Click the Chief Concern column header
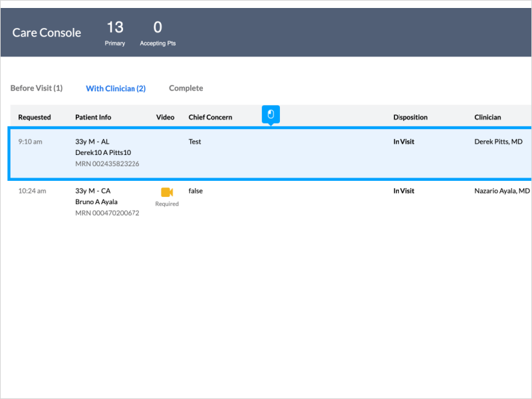This screenshot has width=532, height=399. 210,117
